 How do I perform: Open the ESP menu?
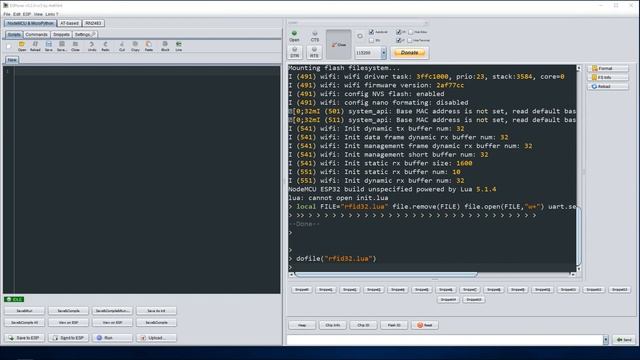tap(27, 14)
